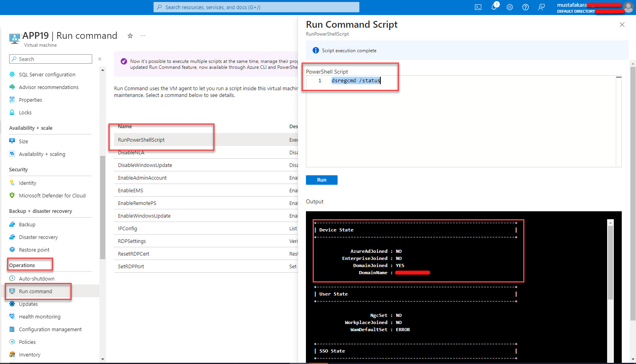Click the feedback icon in header
The width and height of the screenshot is (636, 364).
point(541,7)
